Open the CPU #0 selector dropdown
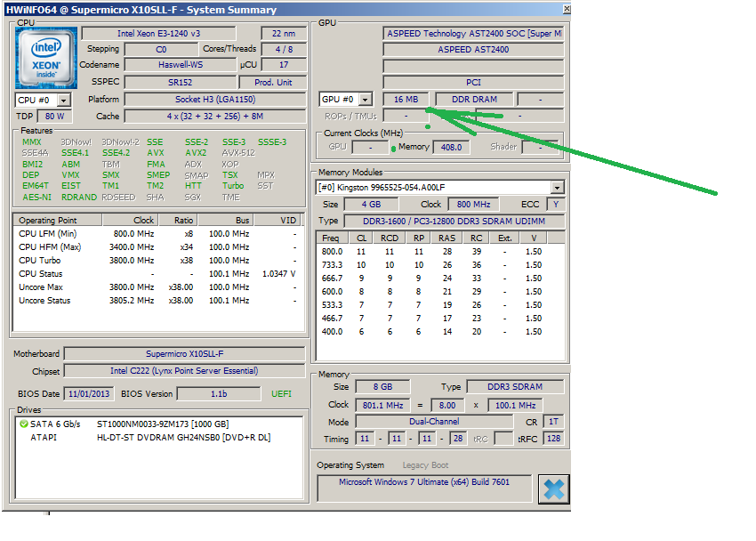 [64, 101]
